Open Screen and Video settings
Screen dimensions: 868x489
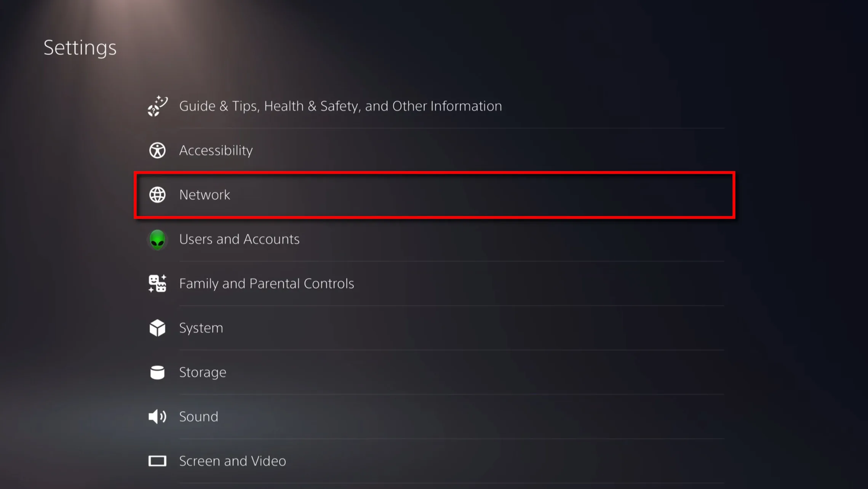[x=232, y=461]
